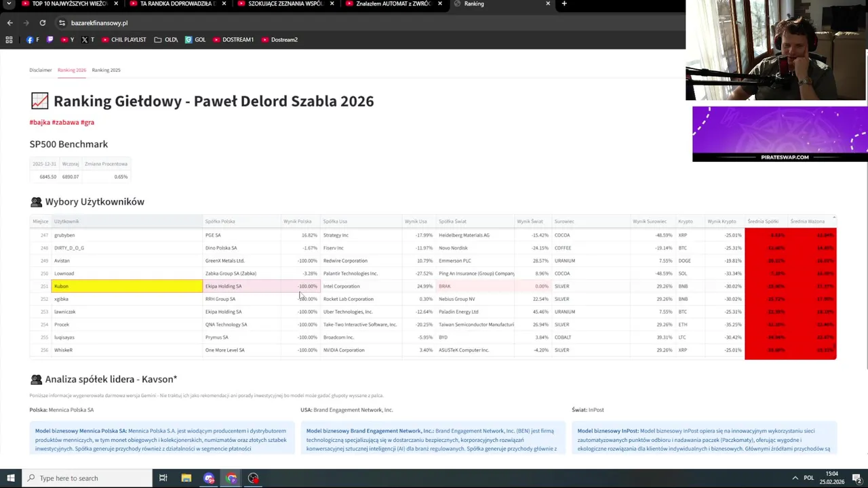Select the highlighted Kubon user cell
Screen dimensions: 868x488
[x=127, y=286]
